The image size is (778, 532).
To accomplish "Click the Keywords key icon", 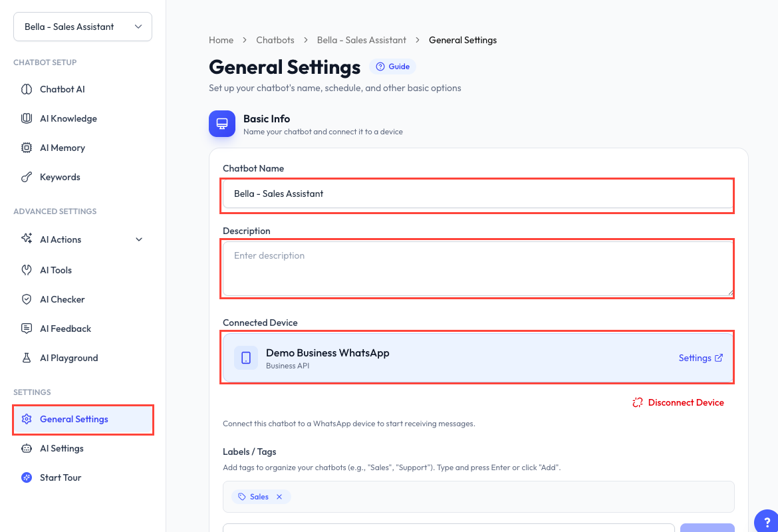I will 27,177.
